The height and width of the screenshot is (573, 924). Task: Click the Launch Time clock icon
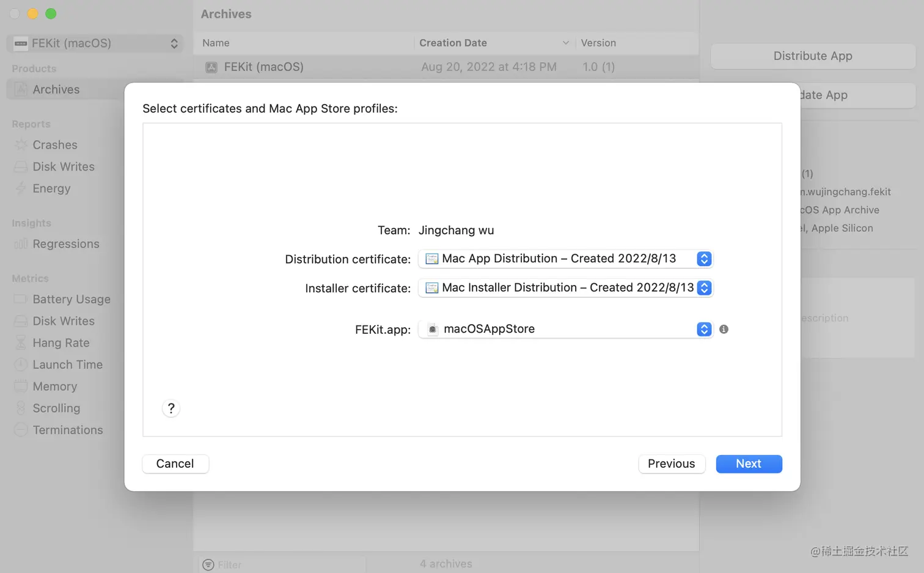(21, 364)
